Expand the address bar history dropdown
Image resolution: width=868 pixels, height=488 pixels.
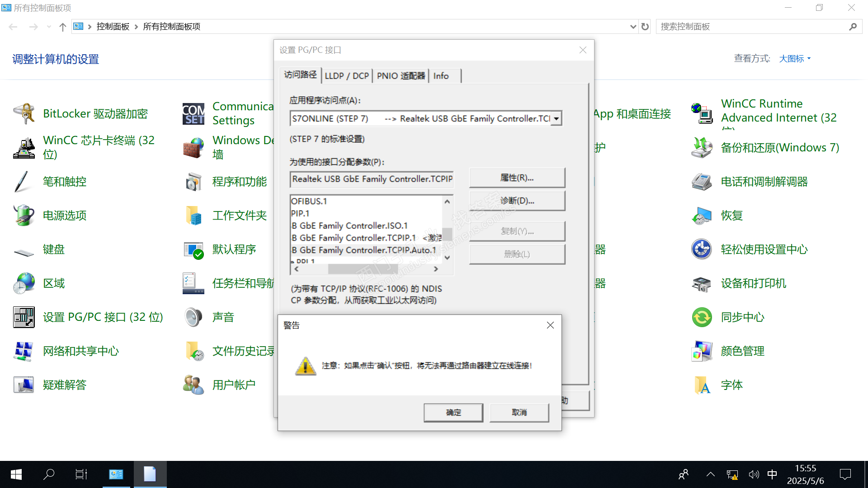[x=633, y=27]
